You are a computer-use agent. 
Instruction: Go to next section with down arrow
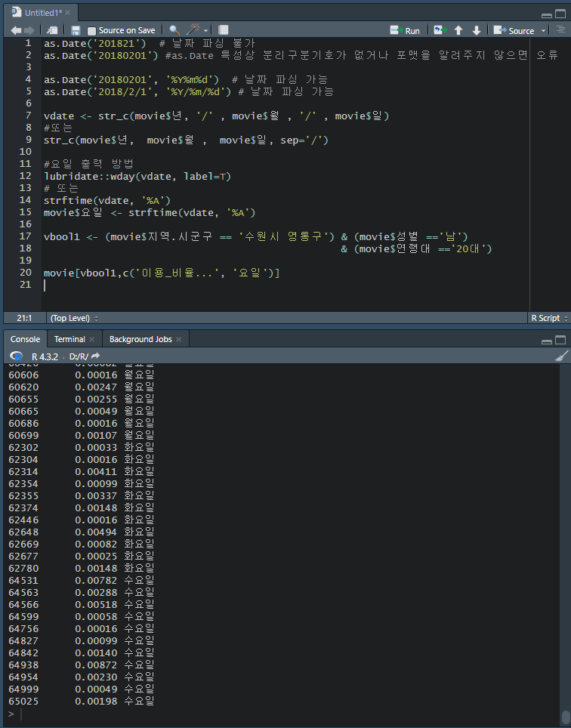(477, 31)
